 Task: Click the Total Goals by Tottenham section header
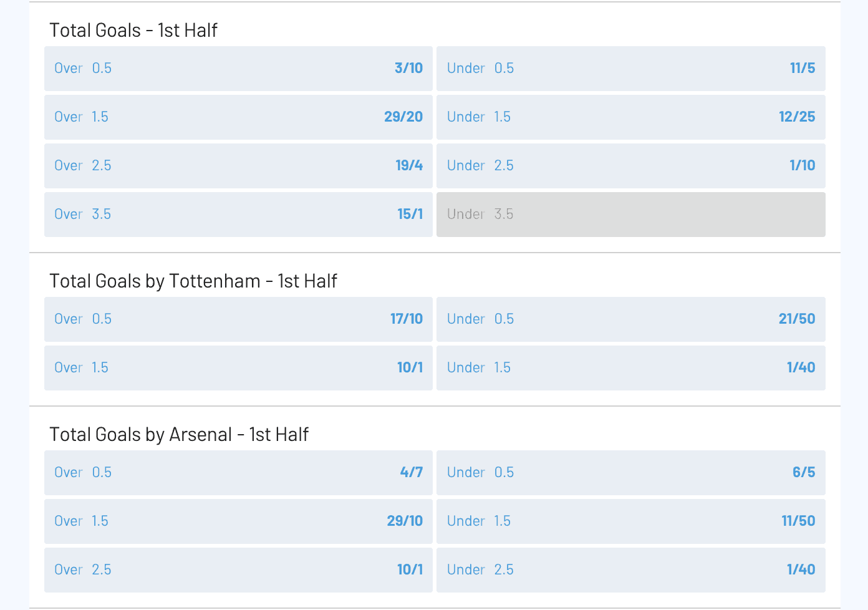[193, 281]
